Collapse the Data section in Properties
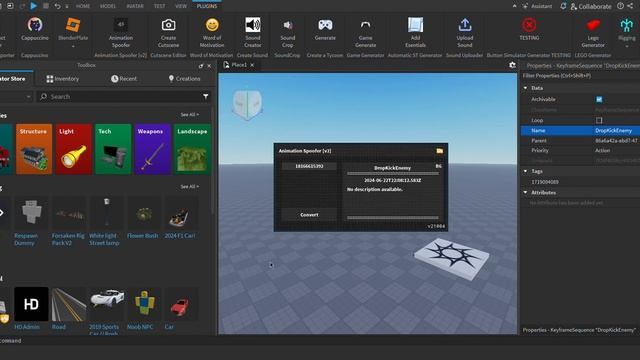The height and width of the screenshot is (360, 640). 526,88
